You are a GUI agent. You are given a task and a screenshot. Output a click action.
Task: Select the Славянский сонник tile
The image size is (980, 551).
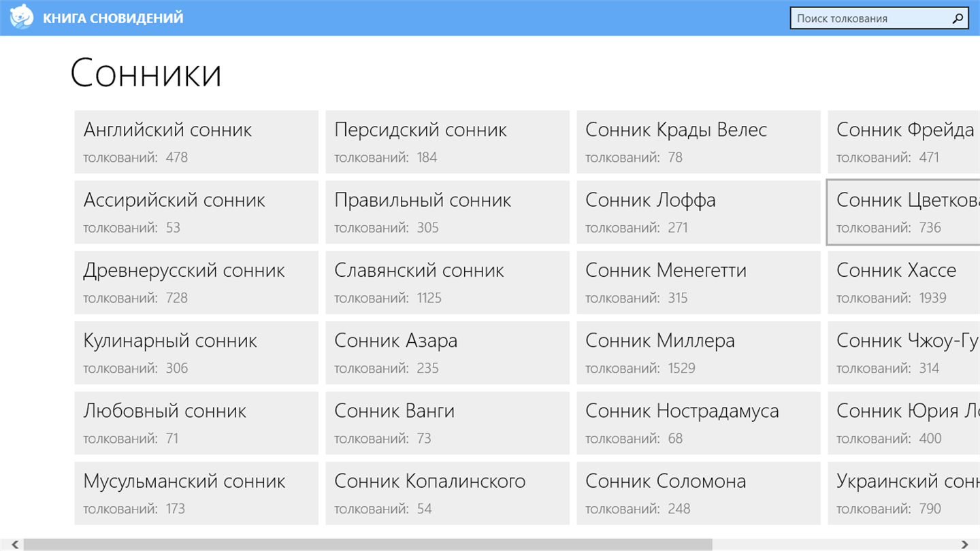pyautogui.click(x=447, y=283)
